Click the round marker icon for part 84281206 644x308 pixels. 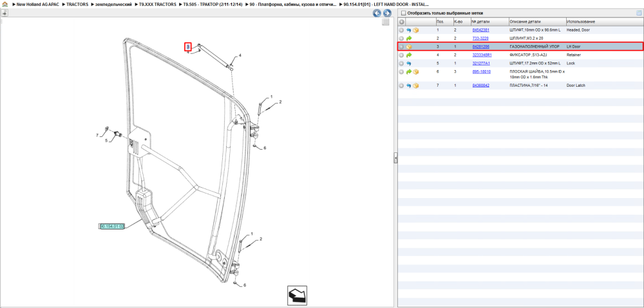pos(401,47)
